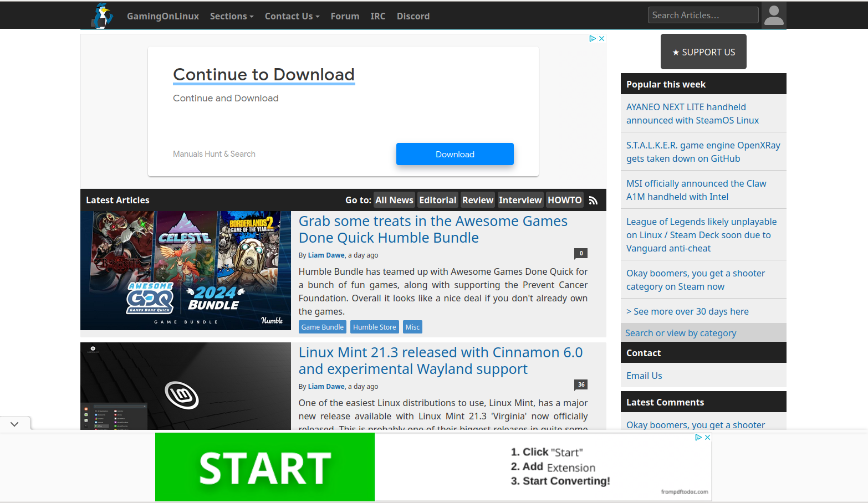The height and width of the screenshot is (503, 868).
Task: Open the IRC nav link
Action: pos(378,16)
